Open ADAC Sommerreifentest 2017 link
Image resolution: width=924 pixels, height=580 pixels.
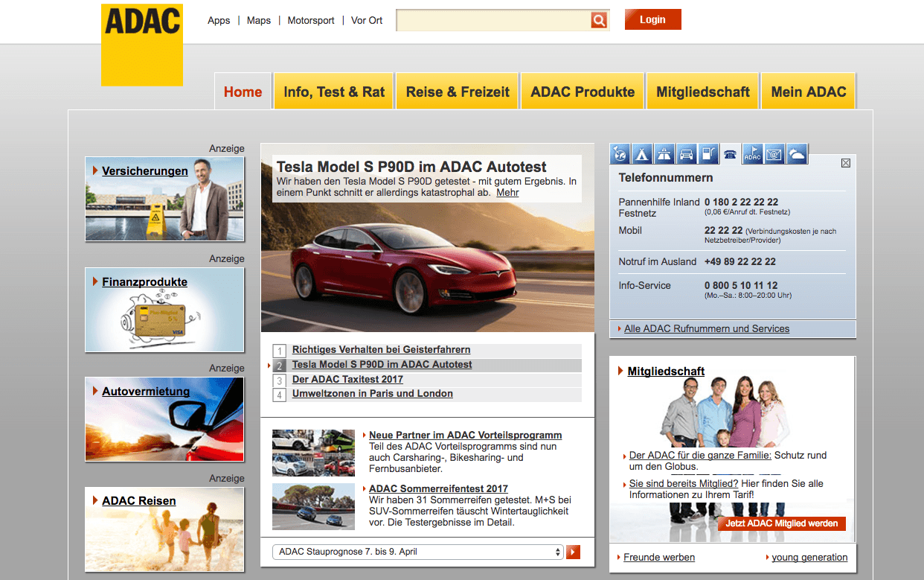tap(438, 488)
